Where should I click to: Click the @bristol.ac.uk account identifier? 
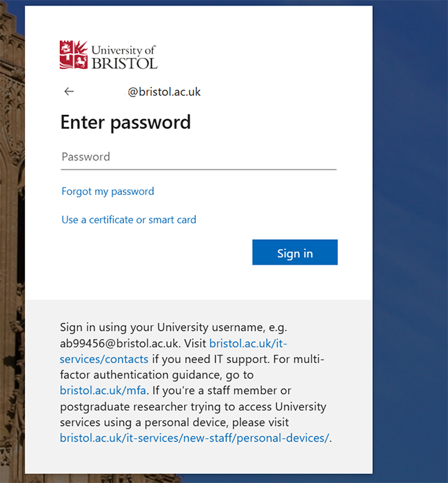tap(164, 92)
